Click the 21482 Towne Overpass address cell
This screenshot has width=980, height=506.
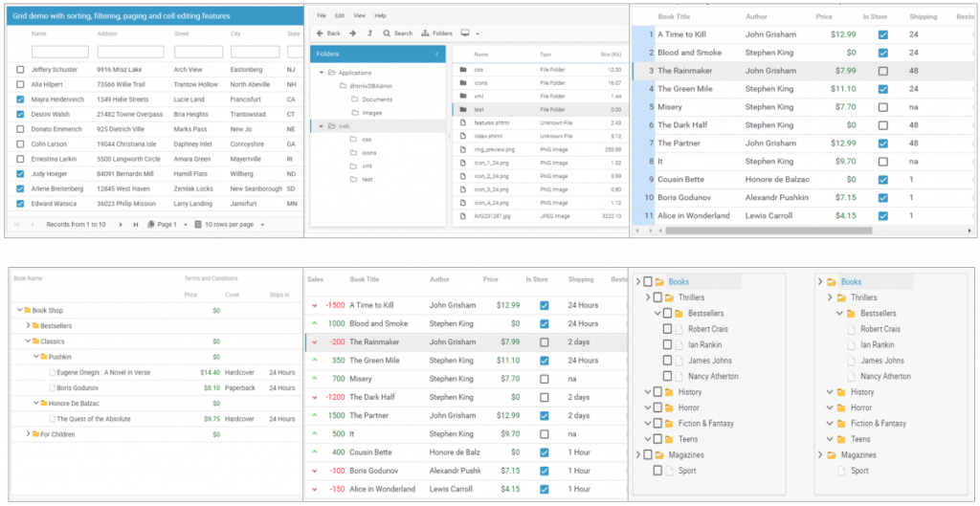tap(129, 115)
